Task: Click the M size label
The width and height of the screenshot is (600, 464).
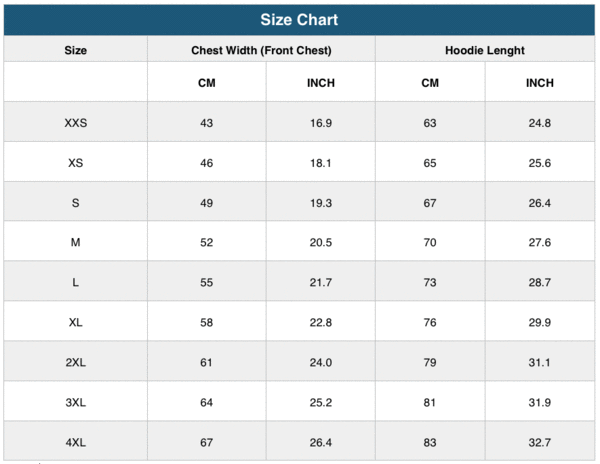Action: click(x=75, y=243)
